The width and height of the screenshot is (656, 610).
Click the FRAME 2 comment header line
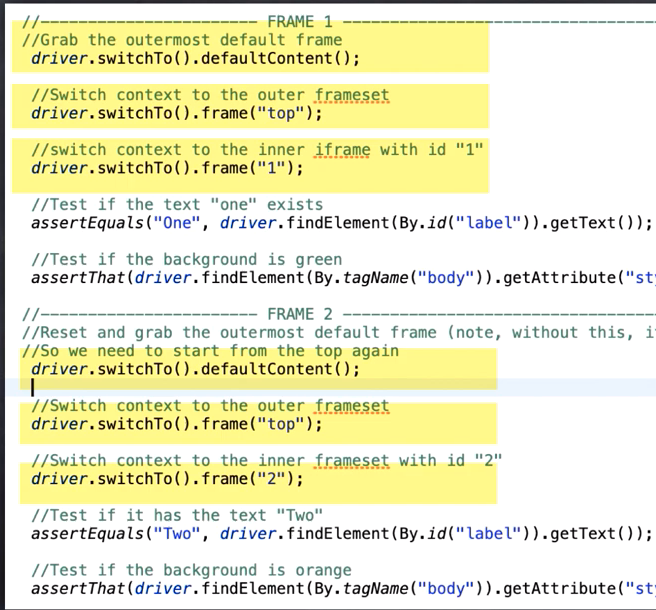(300, 313)
